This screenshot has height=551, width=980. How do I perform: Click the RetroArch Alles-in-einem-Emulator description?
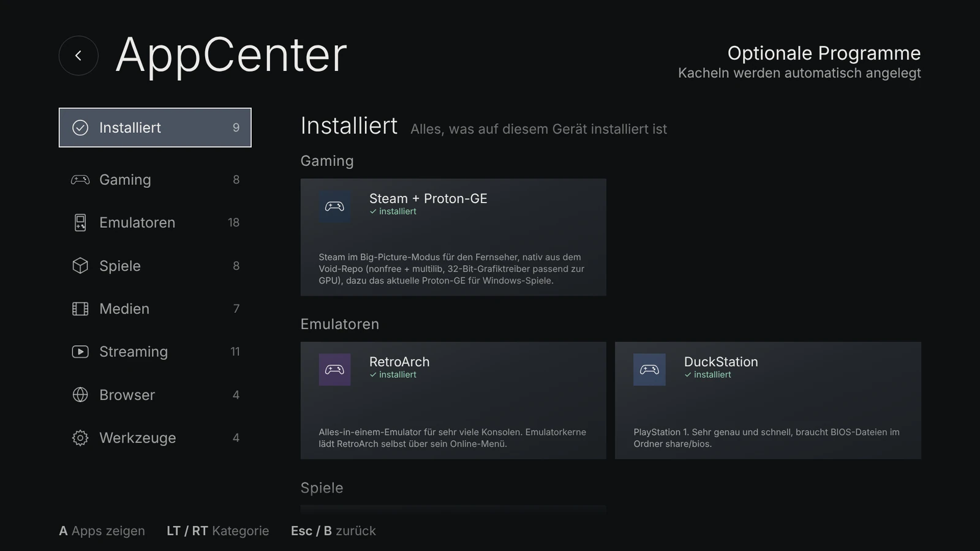pos(452,438)
